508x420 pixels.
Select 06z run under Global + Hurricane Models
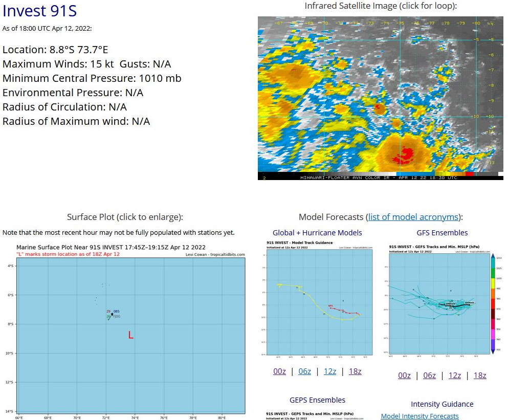point(304,371)
